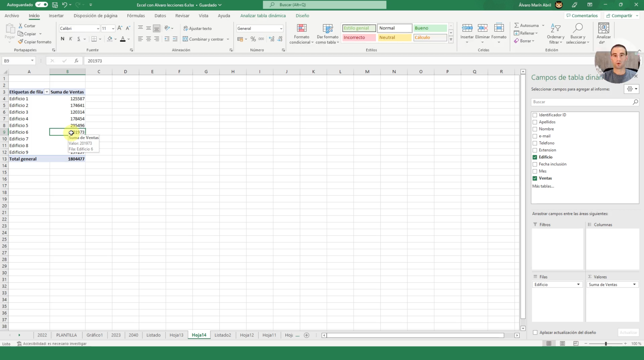Expand the font name Calibri dropdown
The height and width of the screenshot is (360, 644).
(98, 29)
